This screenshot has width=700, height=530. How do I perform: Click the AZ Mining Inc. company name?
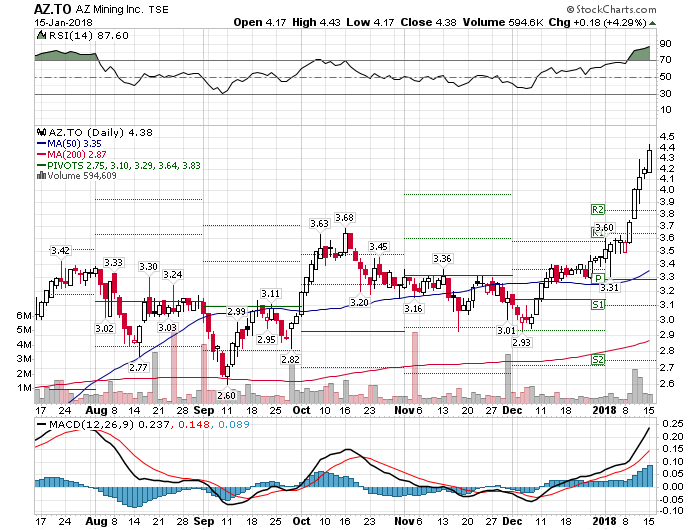[109, 9]
